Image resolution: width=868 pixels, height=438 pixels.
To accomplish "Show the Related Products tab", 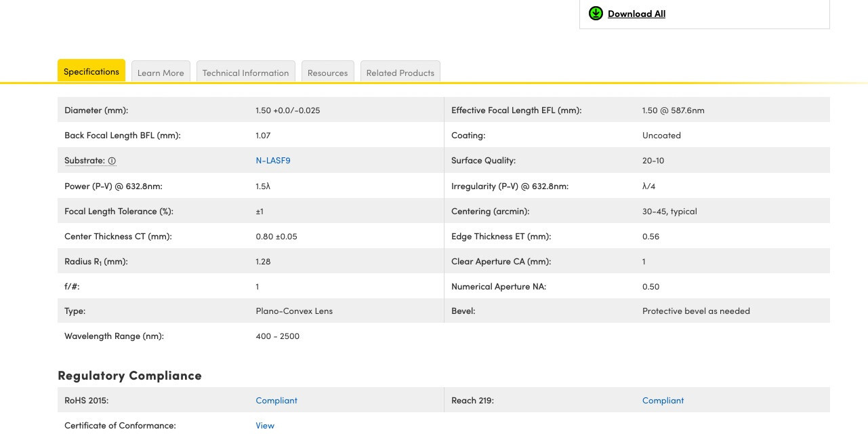I will click(400, 73).
